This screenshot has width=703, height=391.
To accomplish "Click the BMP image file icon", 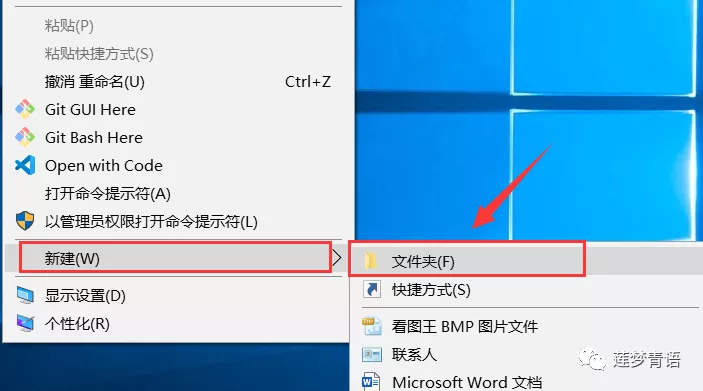I will point(372,326).
